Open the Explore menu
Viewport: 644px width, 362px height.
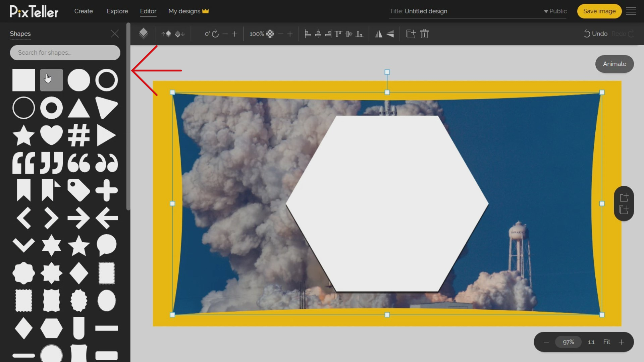click(117, 11)
